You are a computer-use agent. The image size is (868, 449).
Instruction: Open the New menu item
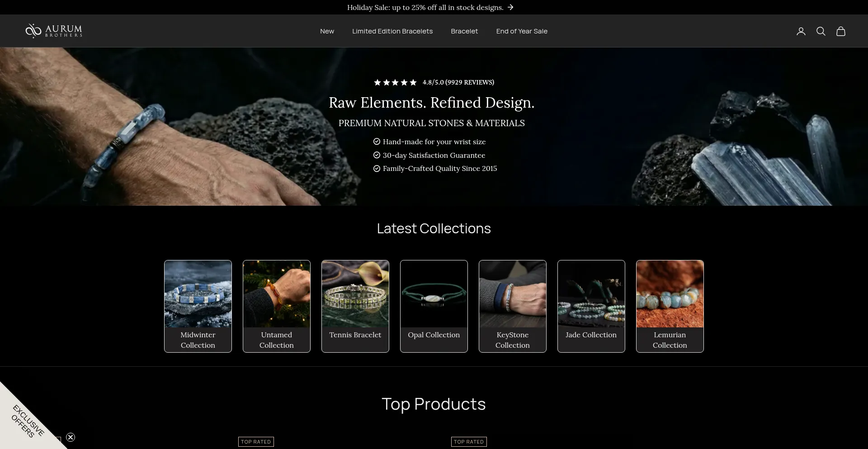pyautogui.click(x=327, y=31)
